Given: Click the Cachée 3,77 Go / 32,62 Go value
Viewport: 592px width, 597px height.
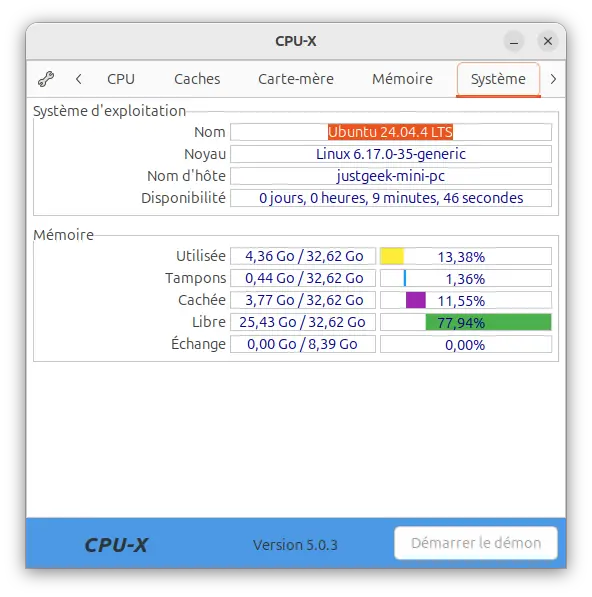Looking at the screenshot, I should [x=303, y=300].
